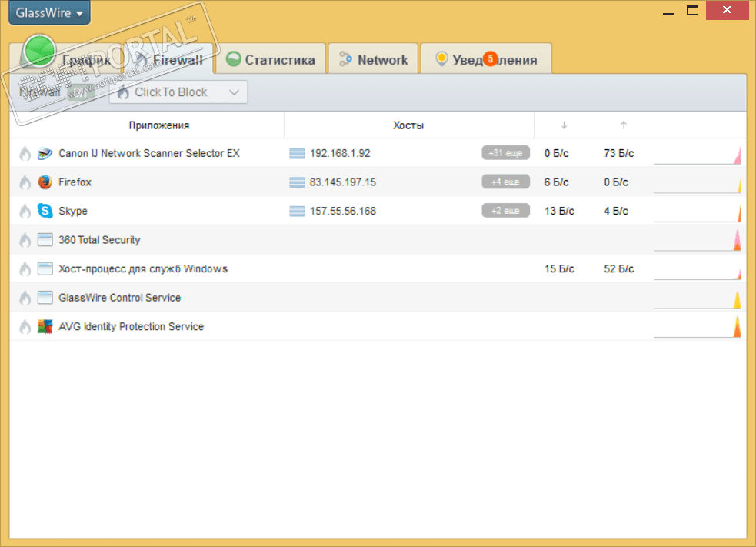Minimize the GlassWire window
The height and width of the screenshot is (547, 756).
pos(668,12)
